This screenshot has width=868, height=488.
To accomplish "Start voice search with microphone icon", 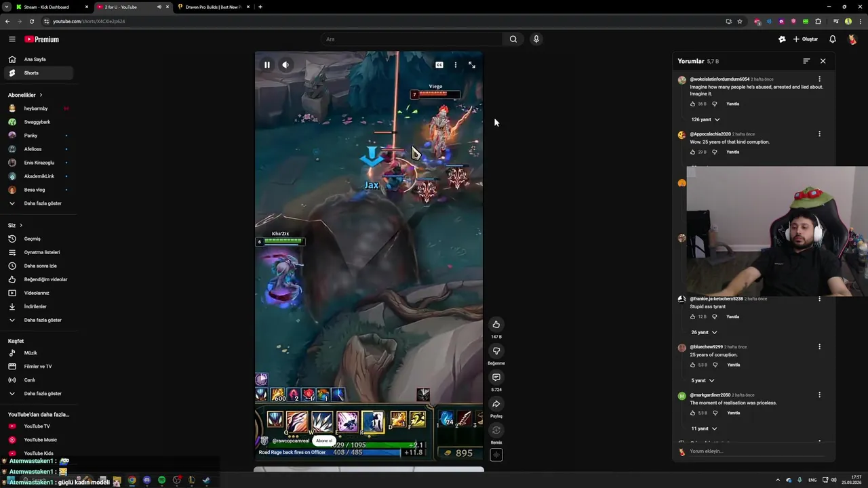I will coord(536,39).
